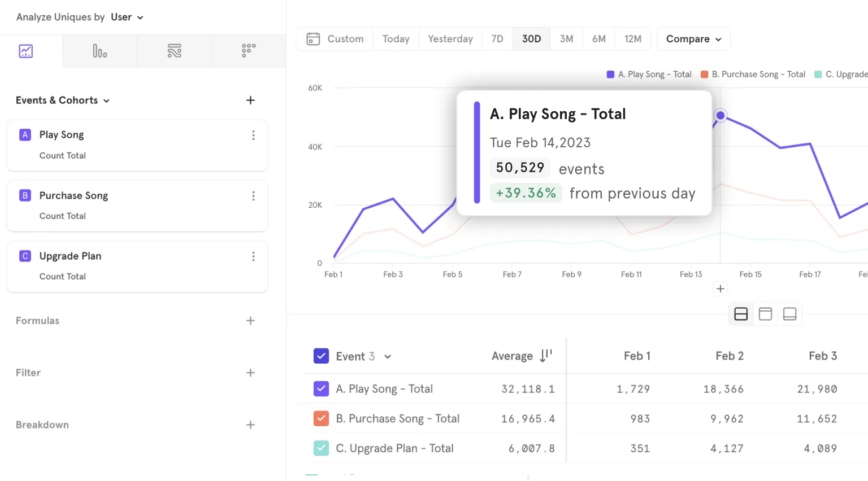Select the 3M date range

[x=567, y=39]
